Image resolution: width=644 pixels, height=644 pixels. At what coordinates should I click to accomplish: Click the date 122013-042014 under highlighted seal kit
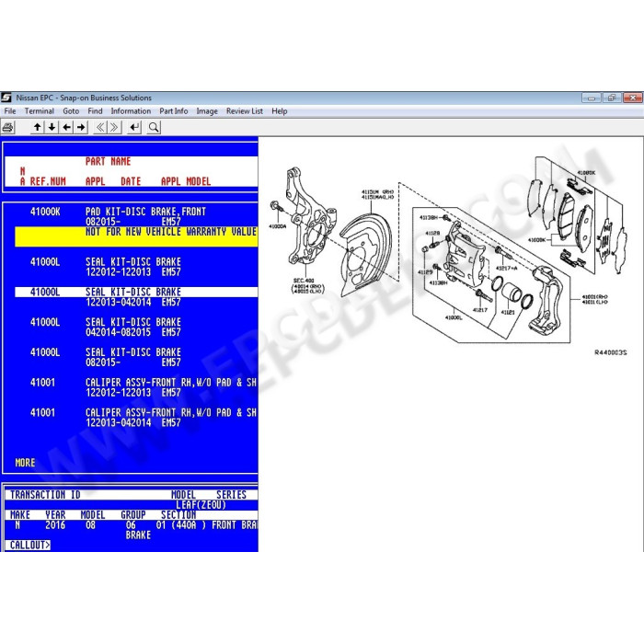pos(119,303)
